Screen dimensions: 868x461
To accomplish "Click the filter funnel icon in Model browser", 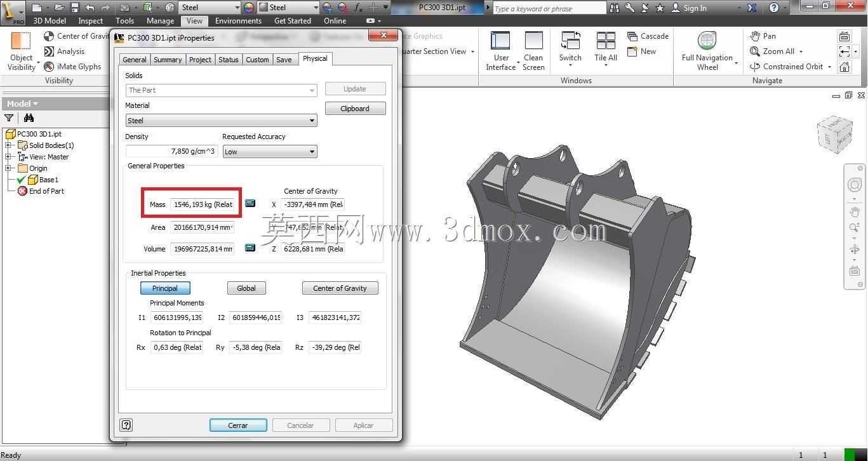I will tap(9, 118).
